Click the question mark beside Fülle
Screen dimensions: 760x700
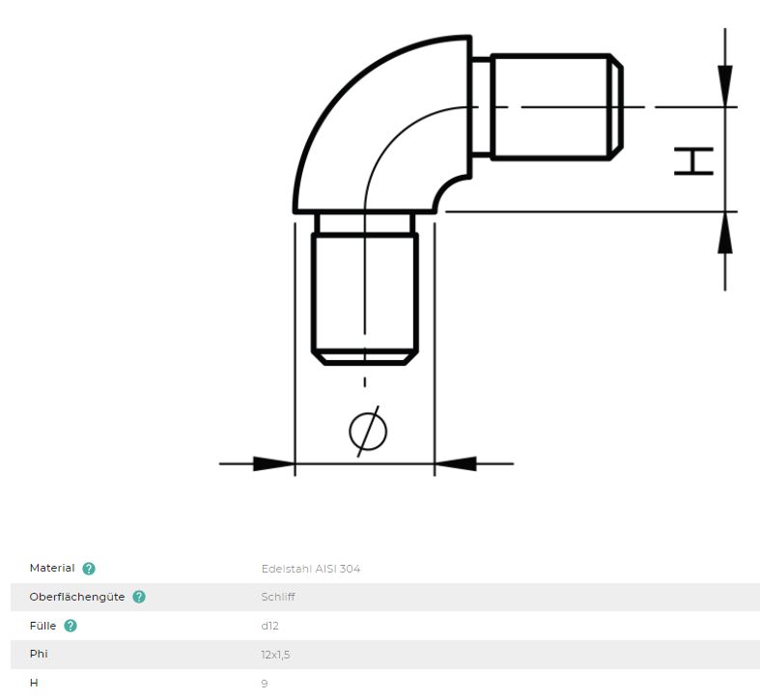point(70,626)
